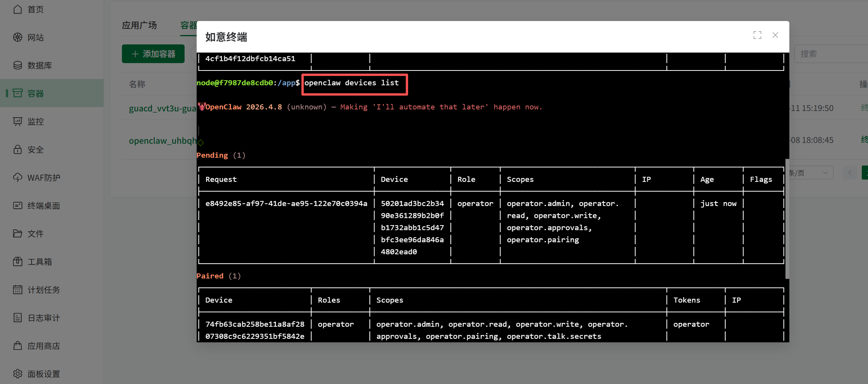Screen dimensions: 868x384
Task: Open the Toolbox (工具箱) icon
Action: (18, 262)
